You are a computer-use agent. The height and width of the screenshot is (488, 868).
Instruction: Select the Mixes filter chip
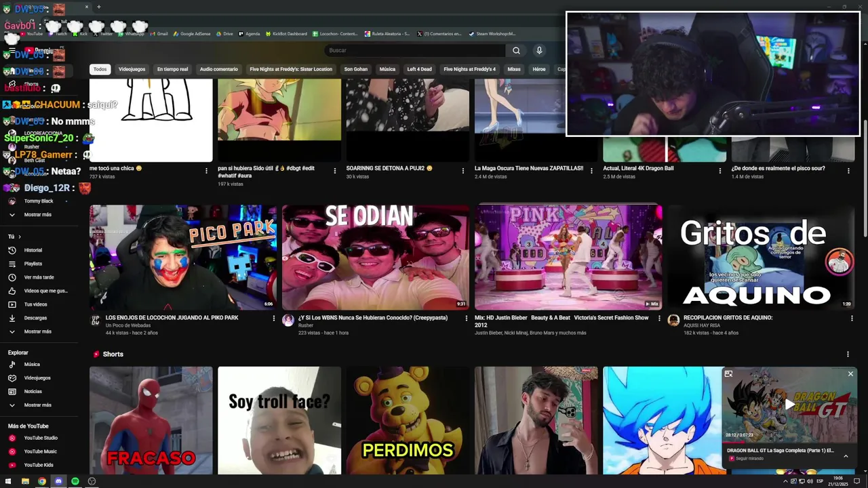tap(514, 69)
